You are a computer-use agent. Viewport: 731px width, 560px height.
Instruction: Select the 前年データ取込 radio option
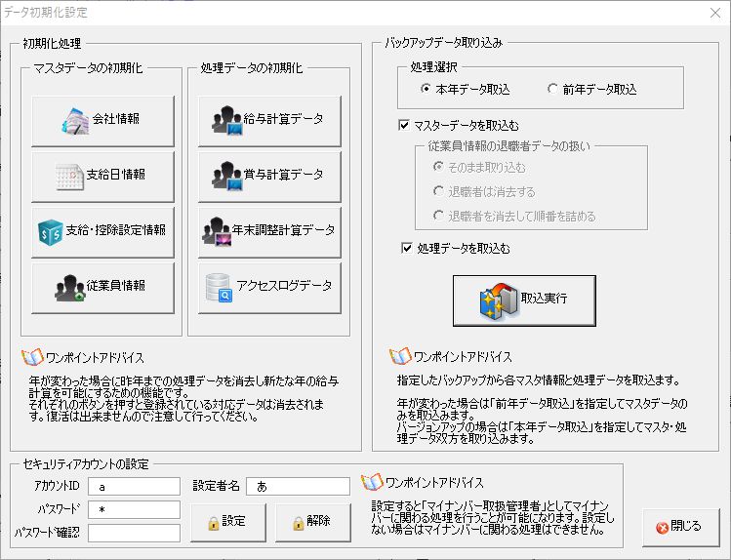click(553, 90)
